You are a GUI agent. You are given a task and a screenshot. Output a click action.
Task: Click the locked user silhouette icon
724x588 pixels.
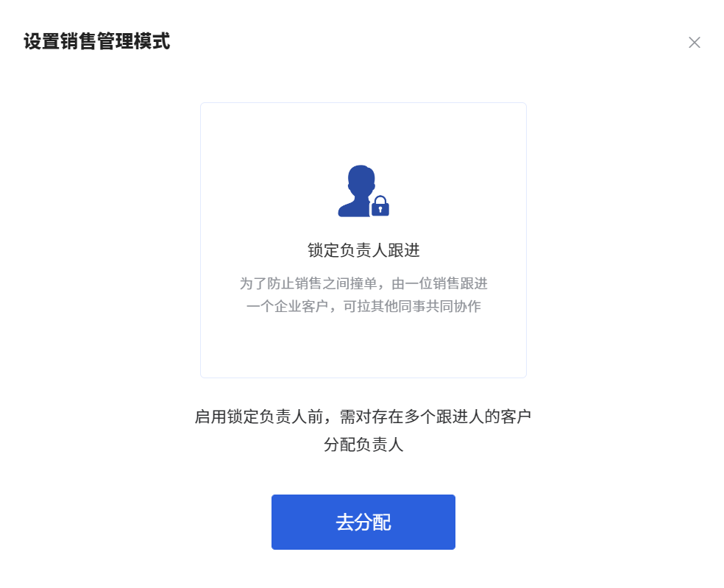(x=363, y=191)
